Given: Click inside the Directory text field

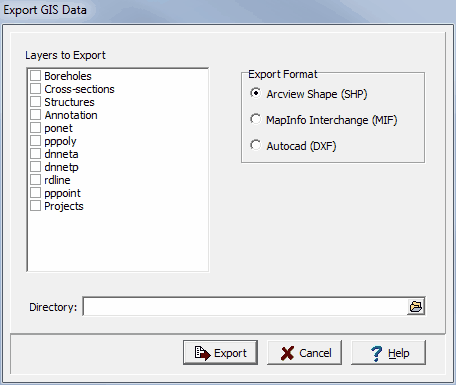Looking at the screenshot, I should click(245, 306).
